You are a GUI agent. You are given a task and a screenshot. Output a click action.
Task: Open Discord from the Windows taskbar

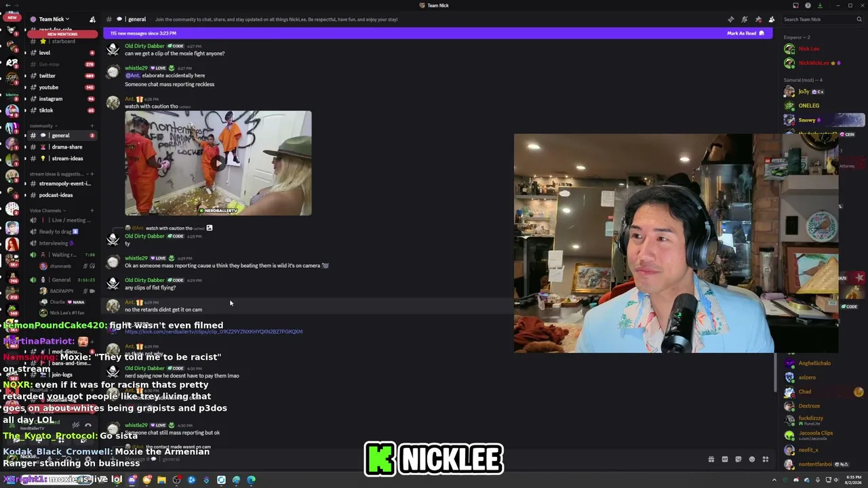[132, 480]
